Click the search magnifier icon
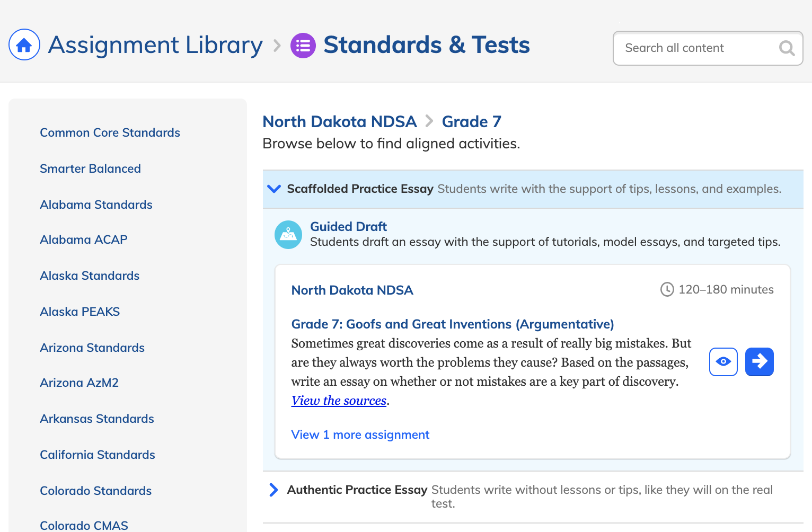812x532 pixels. [787, 48]
